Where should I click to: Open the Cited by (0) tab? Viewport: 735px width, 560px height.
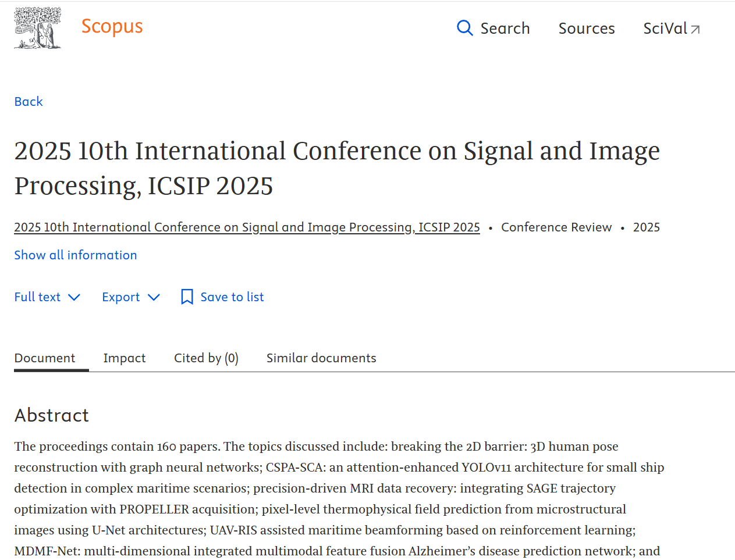206,358
